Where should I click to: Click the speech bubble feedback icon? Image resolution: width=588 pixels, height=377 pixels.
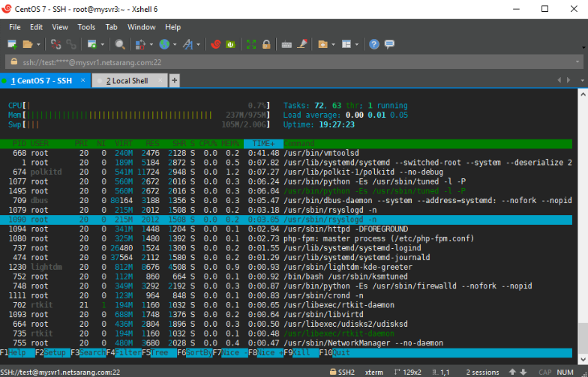tap(390, 44)
